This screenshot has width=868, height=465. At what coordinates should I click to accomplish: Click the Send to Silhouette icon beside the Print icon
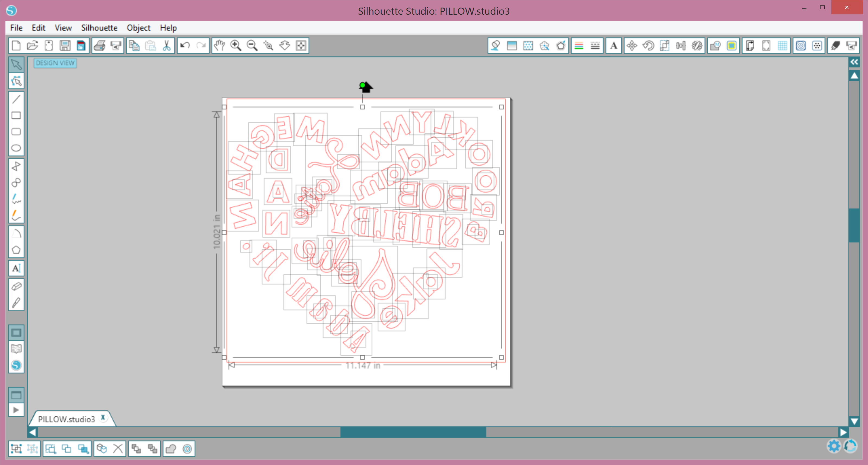[116, 46]
